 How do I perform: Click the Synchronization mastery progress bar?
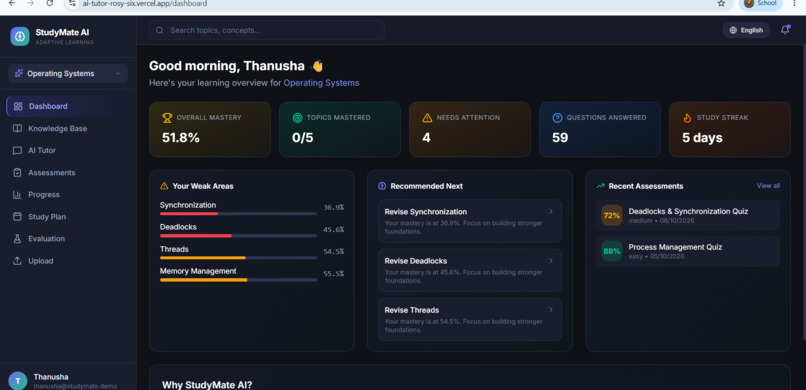pos(238,214)
